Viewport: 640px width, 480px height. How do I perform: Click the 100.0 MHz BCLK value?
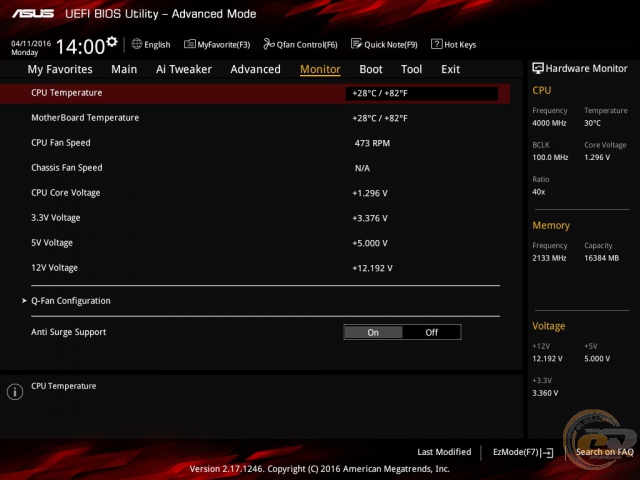(x=550, y=157)
